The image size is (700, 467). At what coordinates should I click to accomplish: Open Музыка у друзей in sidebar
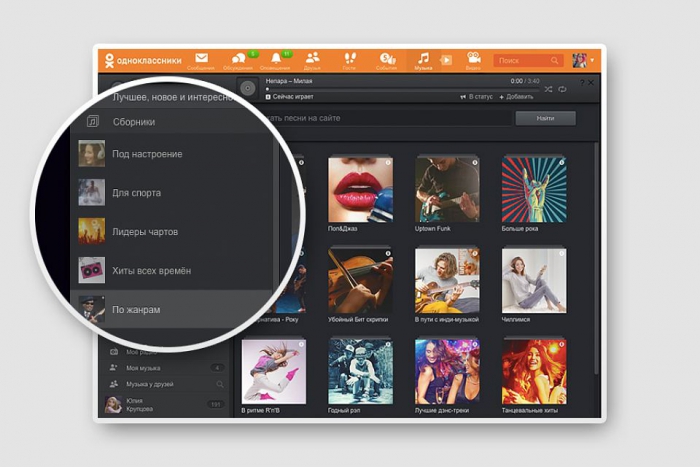[x=165, y=384]
